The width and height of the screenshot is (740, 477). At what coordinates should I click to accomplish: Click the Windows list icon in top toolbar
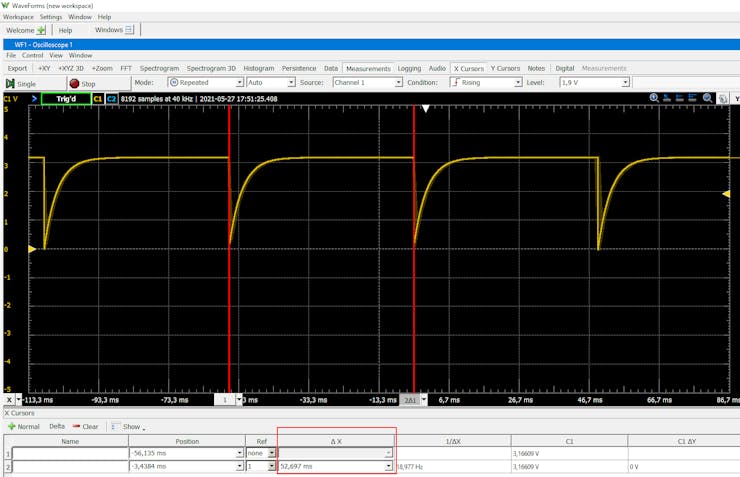click(x=130, y=30)
